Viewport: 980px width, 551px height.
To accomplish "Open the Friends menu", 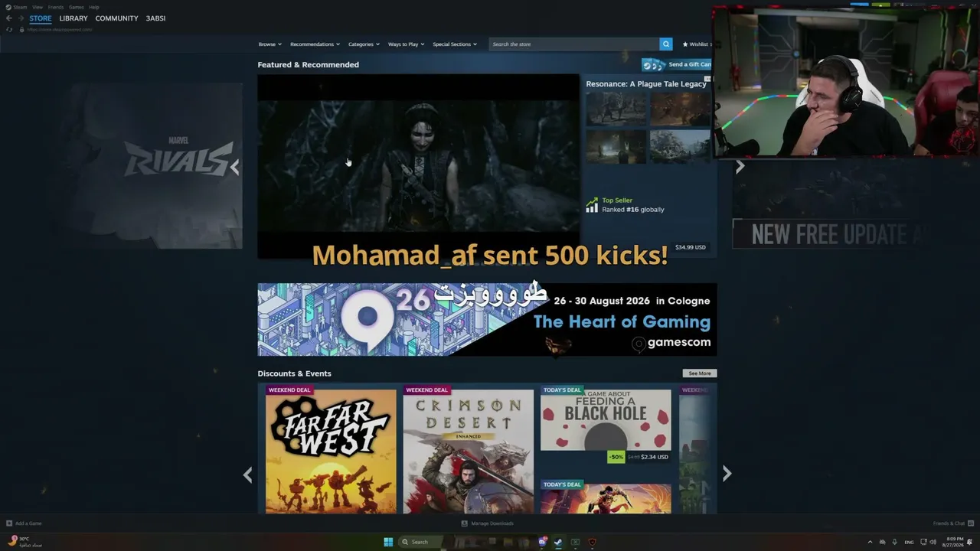I will 56,7.
